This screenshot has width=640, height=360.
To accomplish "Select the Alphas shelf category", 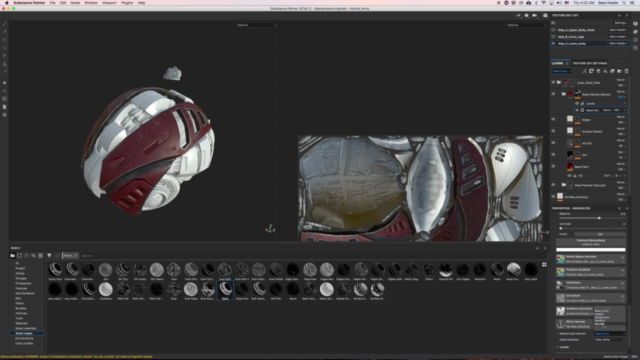I will tap(20, 273).
